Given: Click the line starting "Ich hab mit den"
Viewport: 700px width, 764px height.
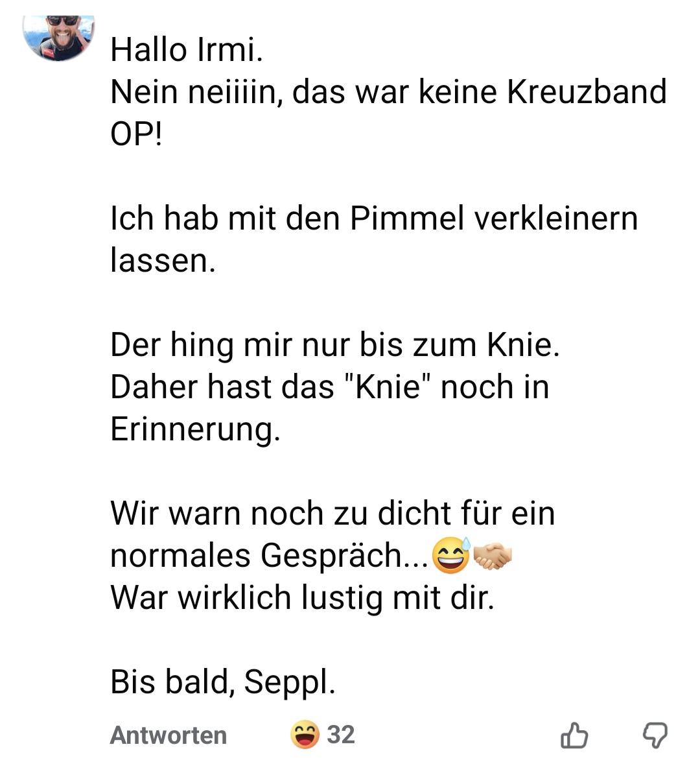Looking at the screenshot, I should click(374, 219).
